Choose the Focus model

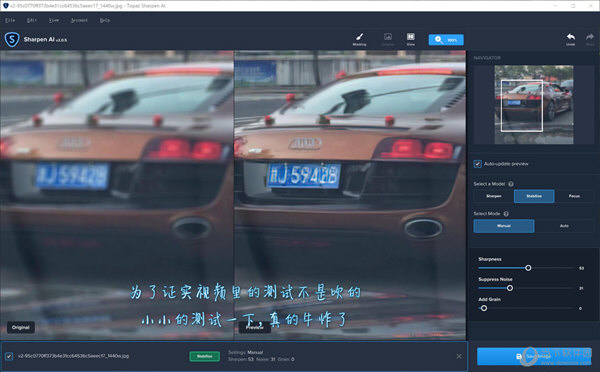pos(574,196)
